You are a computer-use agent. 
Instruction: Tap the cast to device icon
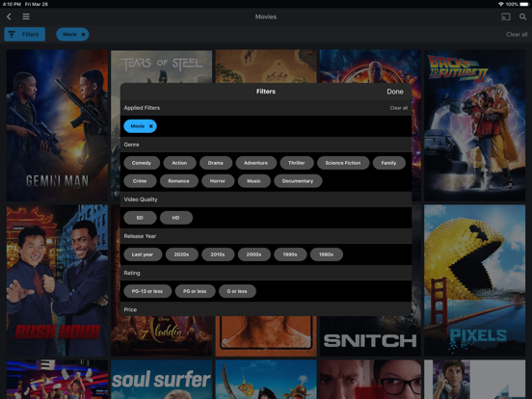coord(506,16)
